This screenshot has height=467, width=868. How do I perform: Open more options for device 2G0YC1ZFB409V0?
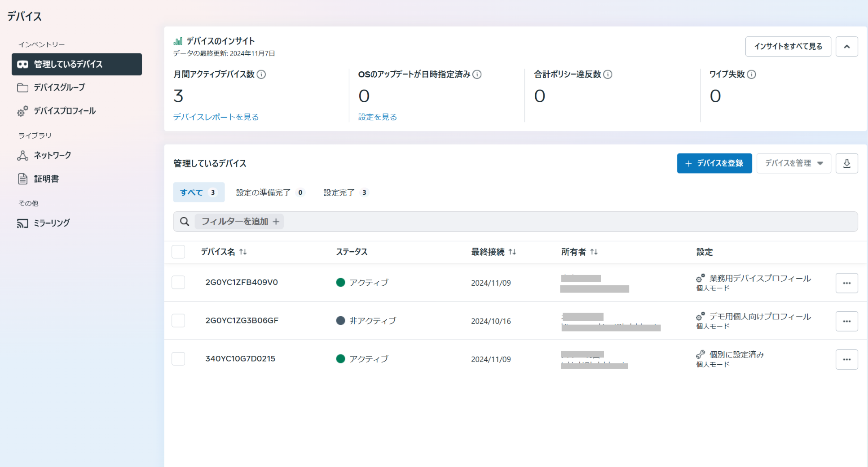[846, 283]
